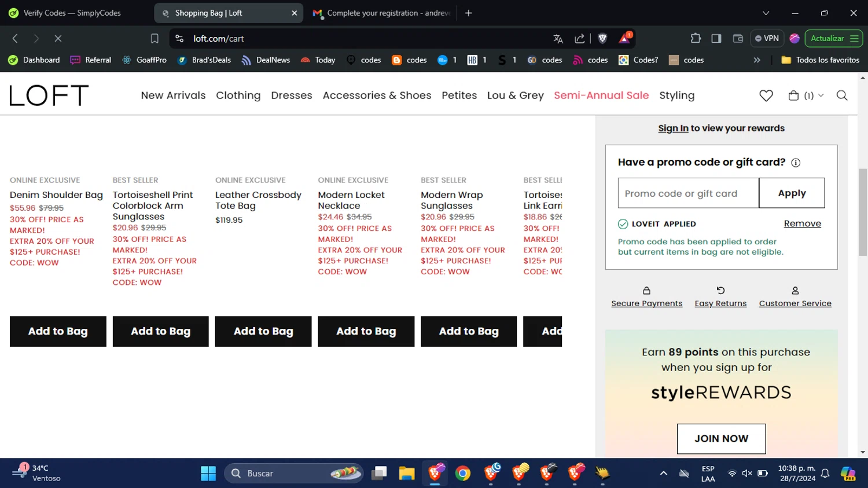Add Modern Wrap Sunglasses to bag

pyautogui.click(x=469, y=331)
